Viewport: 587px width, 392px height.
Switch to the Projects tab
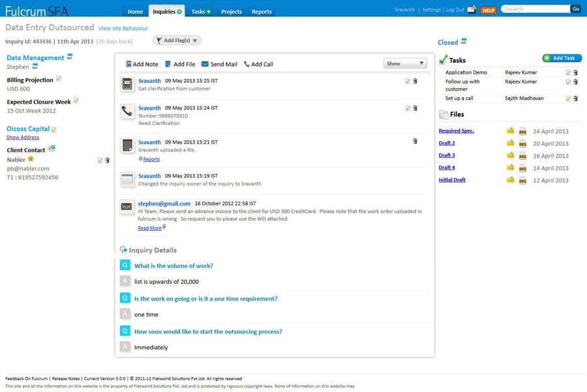[231, 11]
